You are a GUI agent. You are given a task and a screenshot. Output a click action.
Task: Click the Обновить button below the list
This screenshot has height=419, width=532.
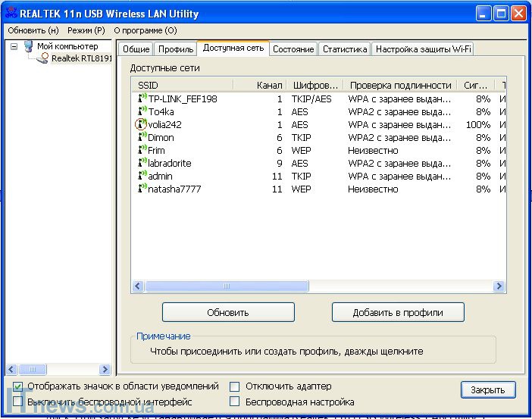[x=228, y=312]
